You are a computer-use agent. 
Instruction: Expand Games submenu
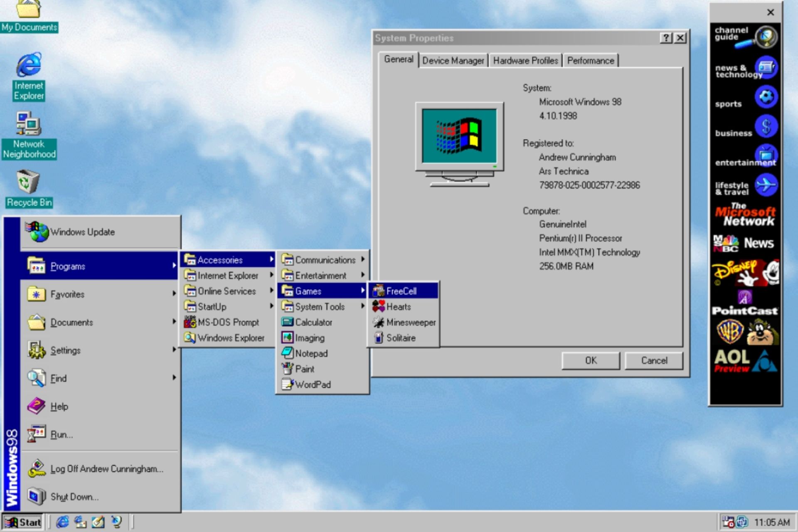[323, 291]
